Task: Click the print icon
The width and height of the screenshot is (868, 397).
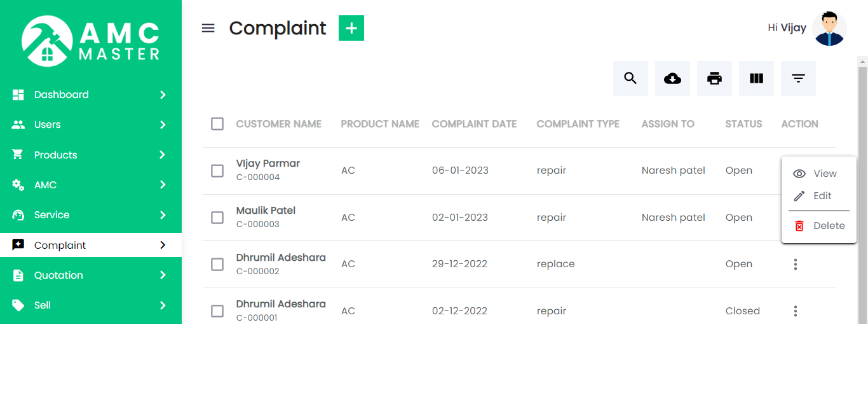Action: (714, 78)
